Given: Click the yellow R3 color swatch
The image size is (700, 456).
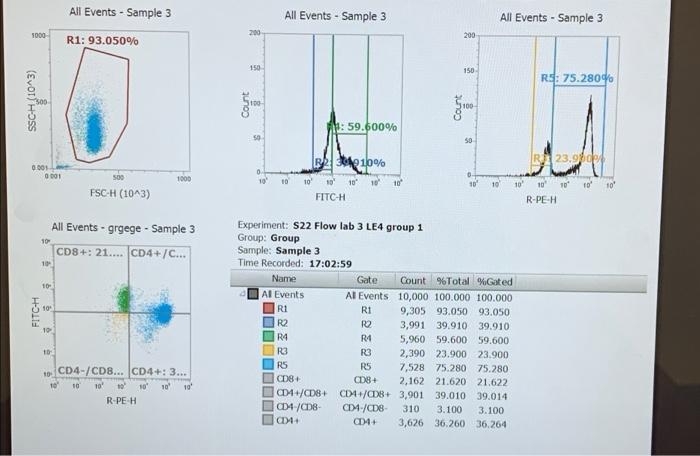Looking at the screenshot, I should click(x=268, y=350).
